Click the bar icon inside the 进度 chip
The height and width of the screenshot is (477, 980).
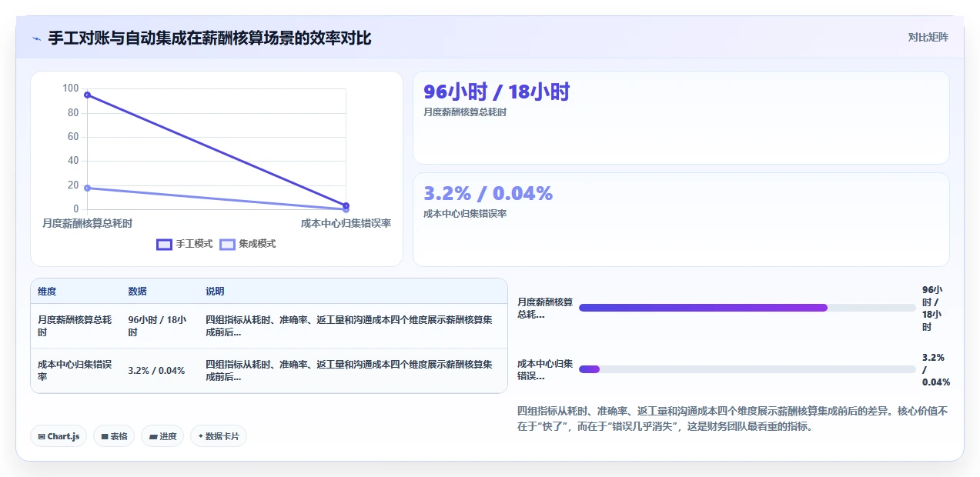point(152,436)
